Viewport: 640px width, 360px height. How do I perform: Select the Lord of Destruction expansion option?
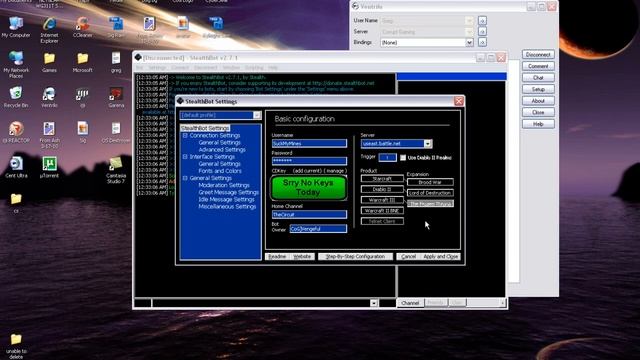coord(430,193)
